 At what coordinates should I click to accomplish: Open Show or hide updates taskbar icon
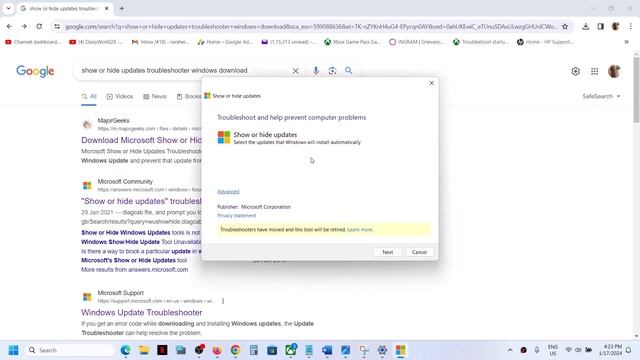coord(400,350)
